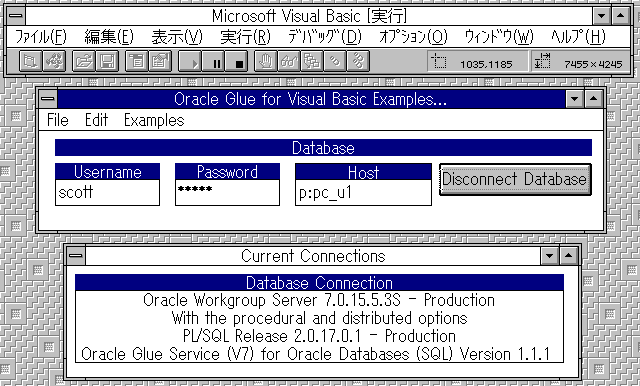Viewport: 640px width, 386px height.
Task: Click the Start (play) toolbar button
Action: click(x=190, y=61)
